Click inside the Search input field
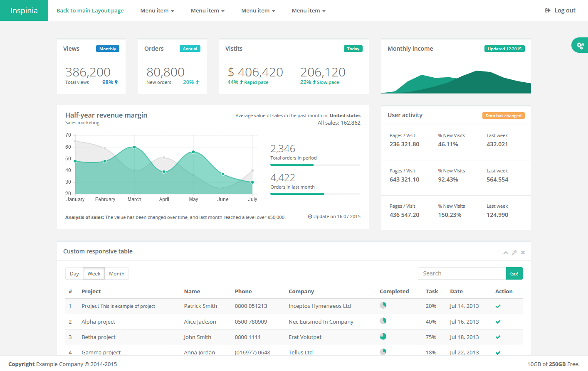The height and width of the screenshot is (371, 588). [462, 273]
